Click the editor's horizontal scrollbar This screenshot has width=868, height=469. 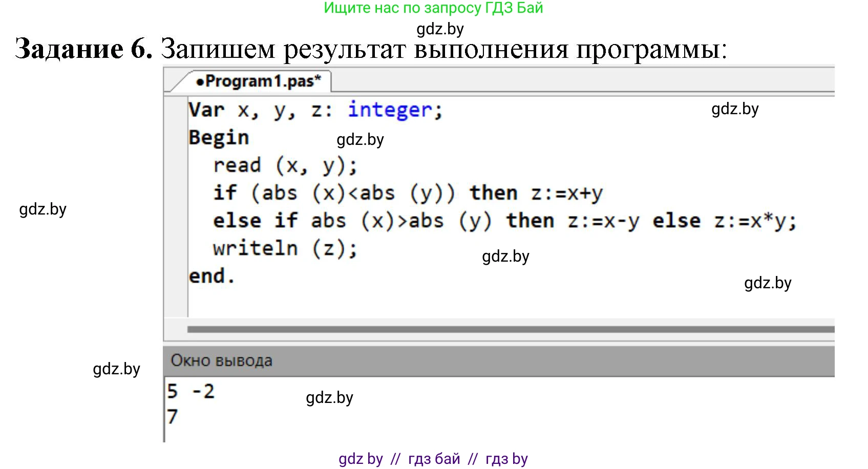pos(510,329)
